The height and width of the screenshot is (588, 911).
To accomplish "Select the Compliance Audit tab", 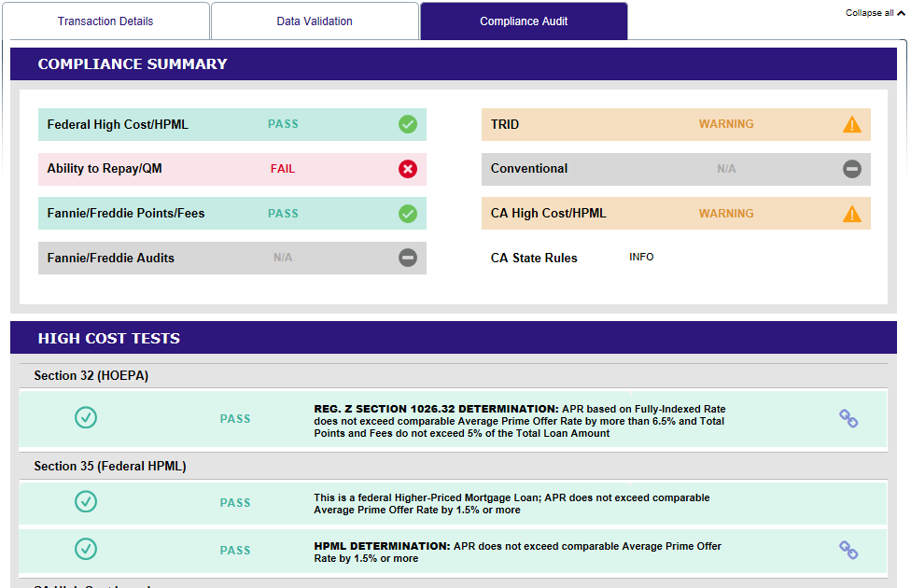I will pos(524,21).
